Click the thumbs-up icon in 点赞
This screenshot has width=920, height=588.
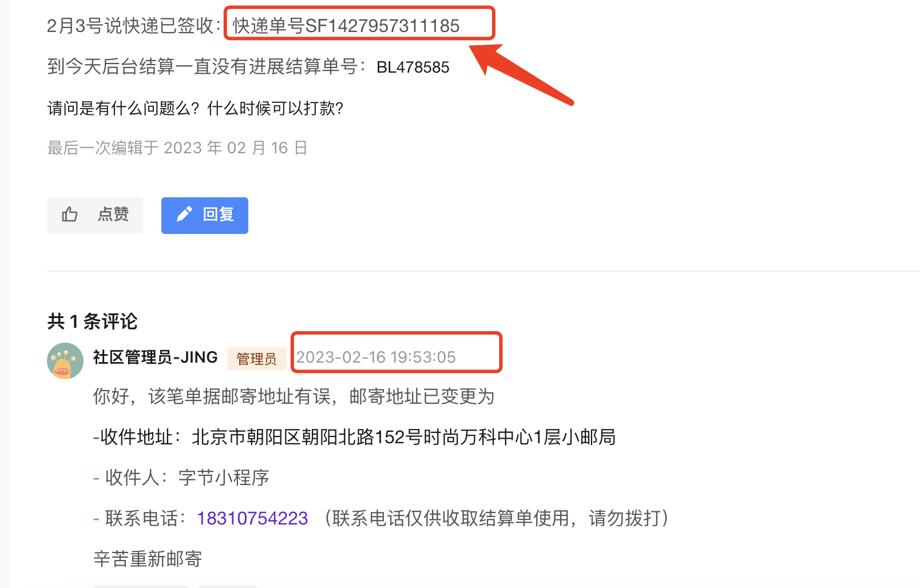pos(70,214)
